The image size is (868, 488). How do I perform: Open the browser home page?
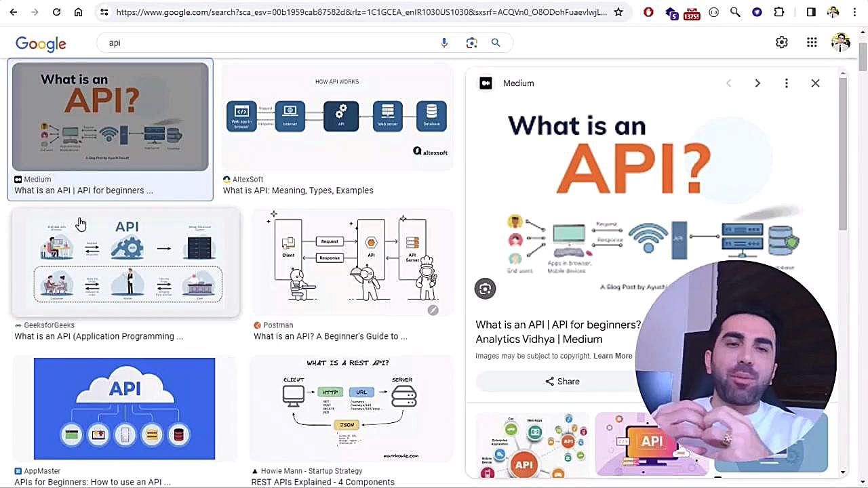tap(79, 12)
